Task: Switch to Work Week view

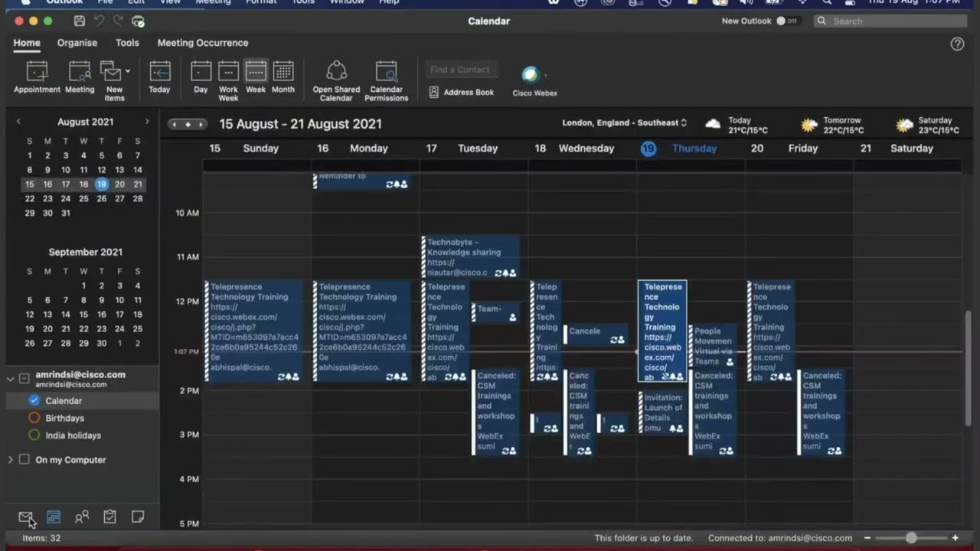Action: 228,80
